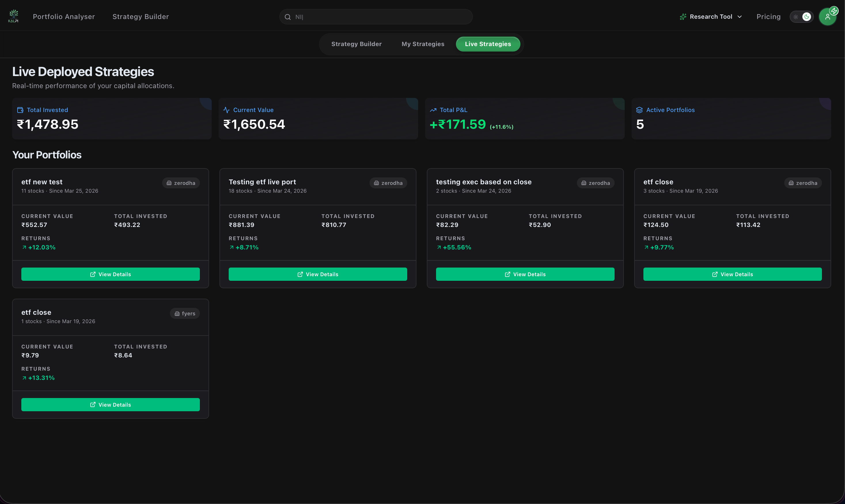Select the Live Strategies tab

[488, 44]
